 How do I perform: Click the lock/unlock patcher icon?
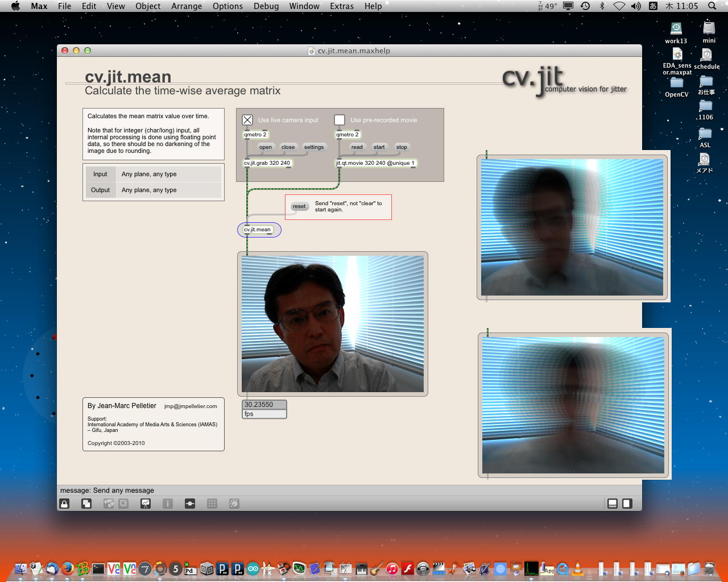pos(64,504)
